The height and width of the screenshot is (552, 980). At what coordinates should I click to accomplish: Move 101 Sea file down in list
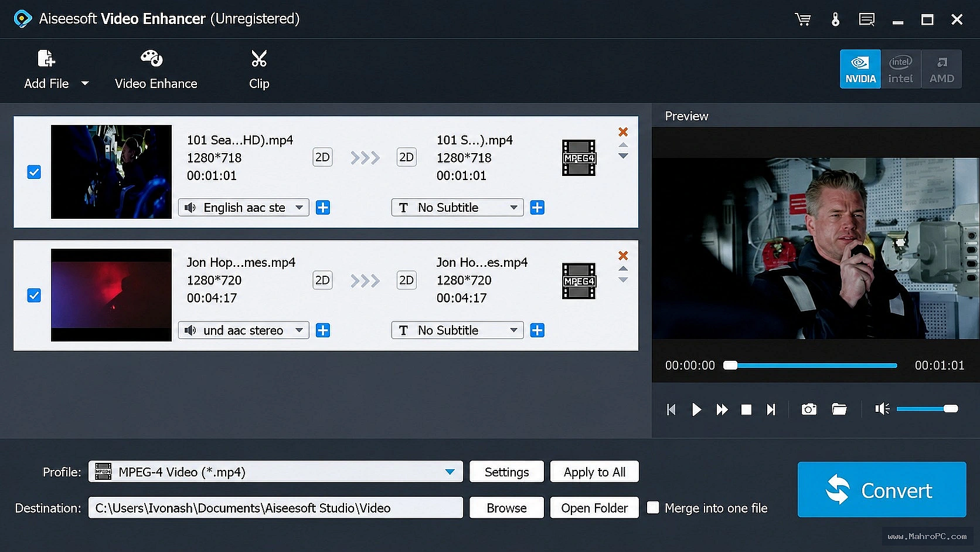click(623, 156)
